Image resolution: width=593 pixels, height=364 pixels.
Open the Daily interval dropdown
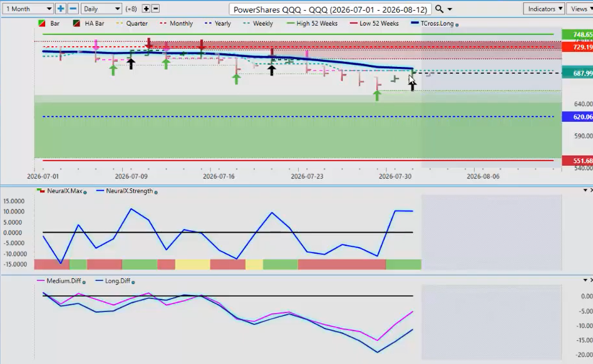tap(101, 9)
